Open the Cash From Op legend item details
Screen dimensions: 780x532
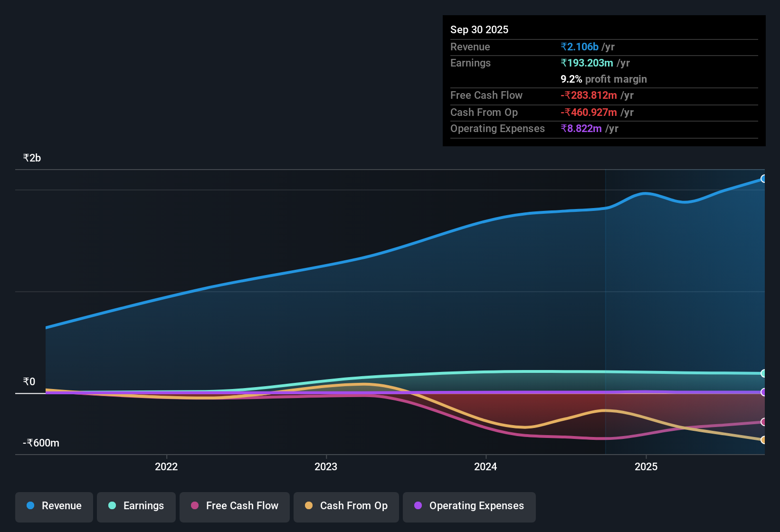pyautogui.click(x=346, y=506)
